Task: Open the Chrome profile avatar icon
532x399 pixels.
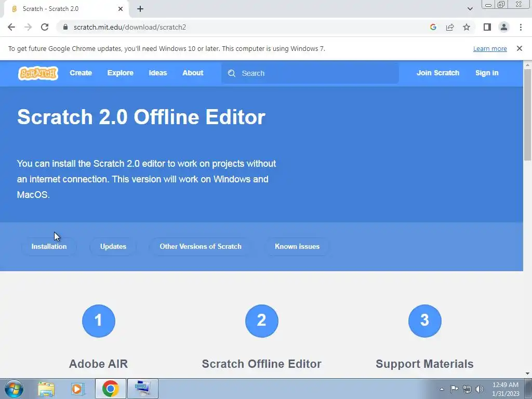Action: 504,27
